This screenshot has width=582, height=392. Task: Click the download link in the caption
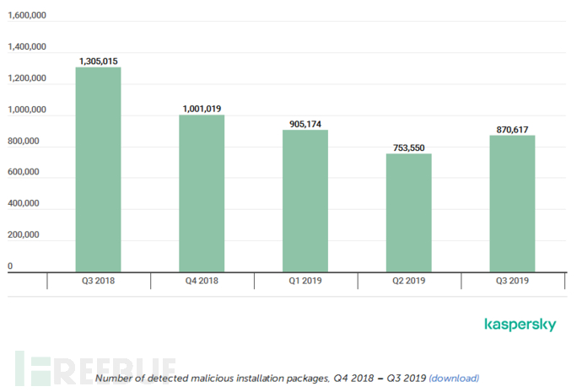point(454,379)
